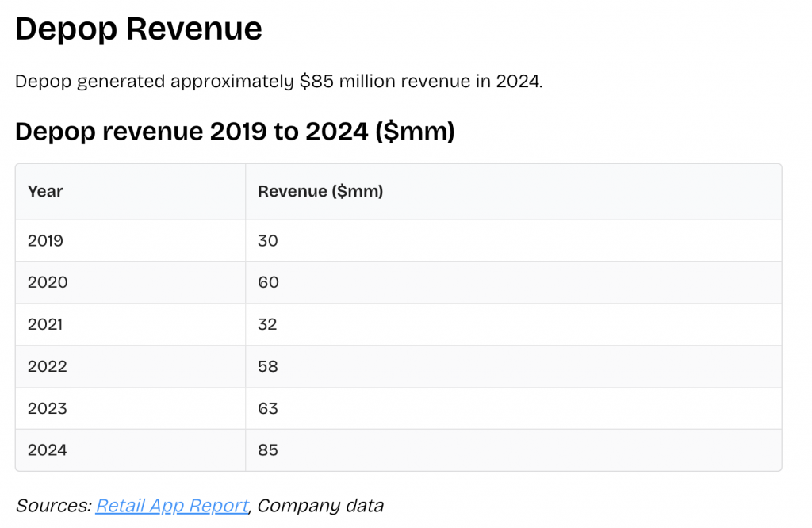This screenshot has width=812, height=528.
Task: Select the Depop revenue 2019 to 2024 subheading
Action: pos(234,131)
